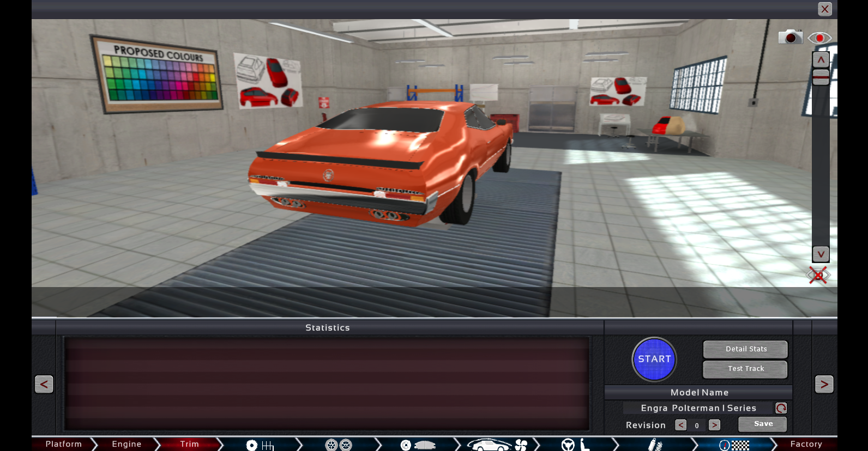Move camera slider up with top arrow

[x=821, y=60]
